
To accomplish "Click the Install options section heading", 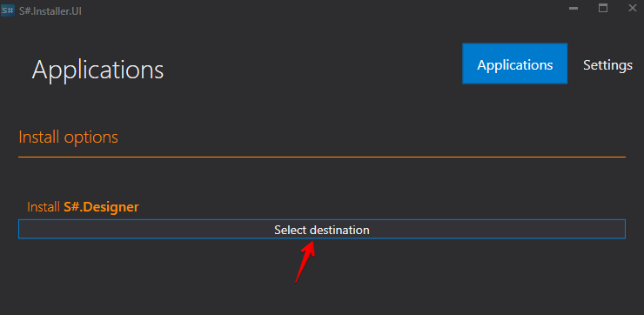I will coord(68,137).
